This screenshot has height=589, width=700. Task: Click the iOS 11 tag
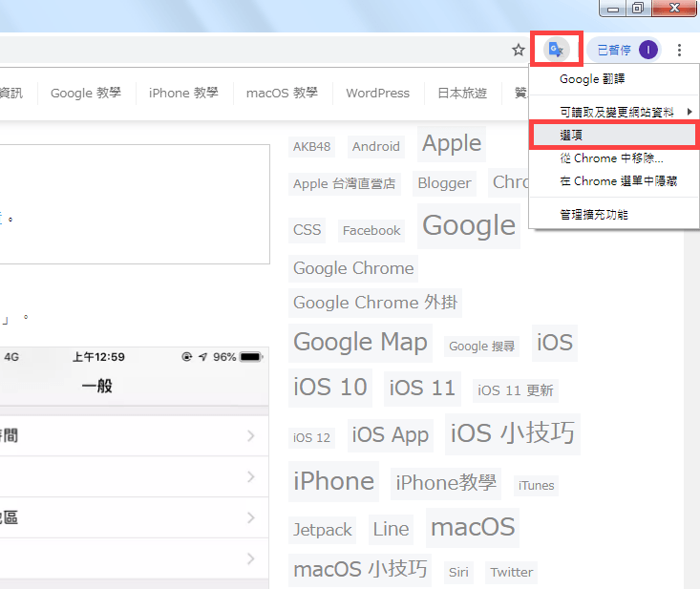coord(422,389)
